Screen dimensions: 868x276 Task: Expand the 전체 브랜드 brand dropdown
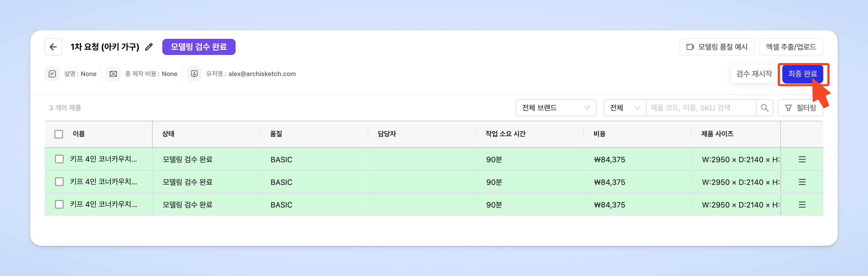tap(556, 108)
